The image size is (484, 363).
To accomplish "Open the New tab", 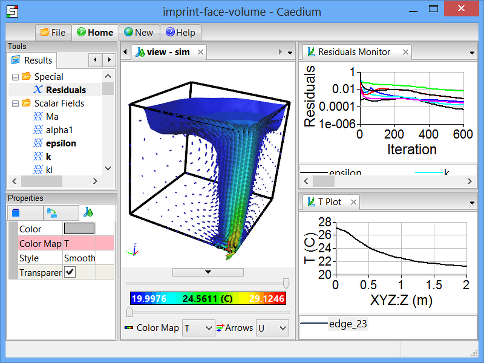I will tap(139, 33).
